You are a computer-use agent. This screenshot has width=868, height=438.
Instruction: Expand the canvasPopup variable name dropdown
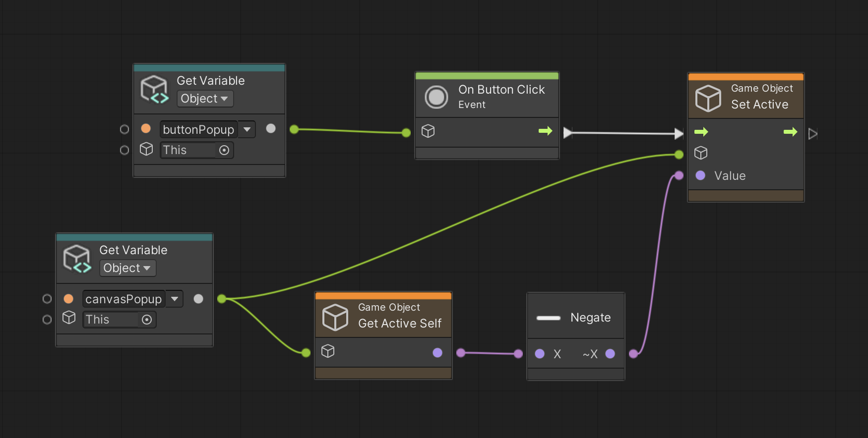[175, 299]
